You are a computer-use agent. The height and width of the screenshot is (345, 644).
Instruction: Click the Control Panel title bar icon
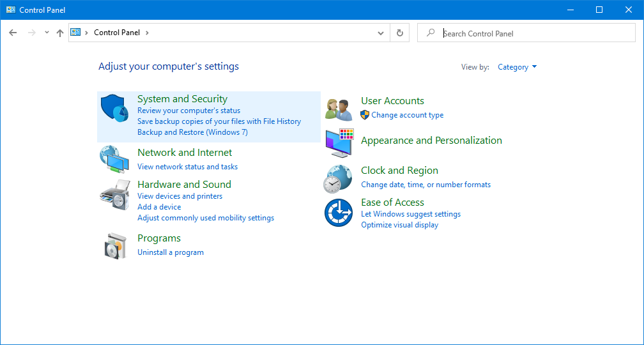pos(11,10)
